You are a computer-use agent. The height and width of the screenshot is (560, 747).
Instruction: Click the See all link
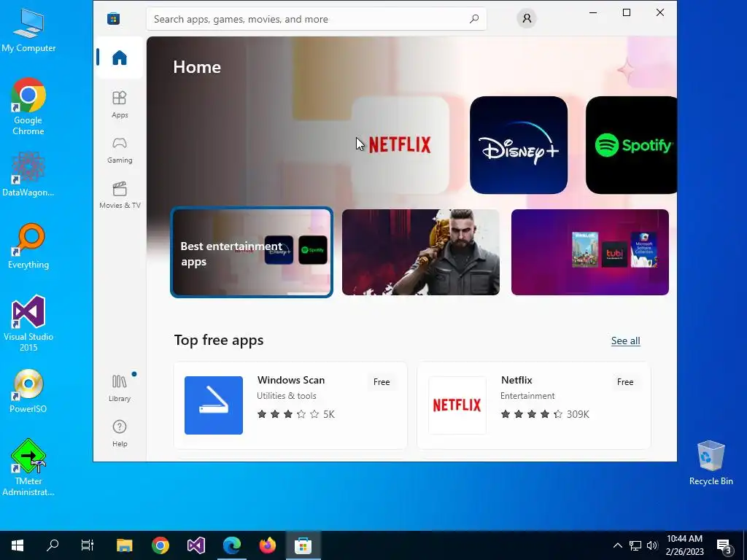click(x=625, y=341)
